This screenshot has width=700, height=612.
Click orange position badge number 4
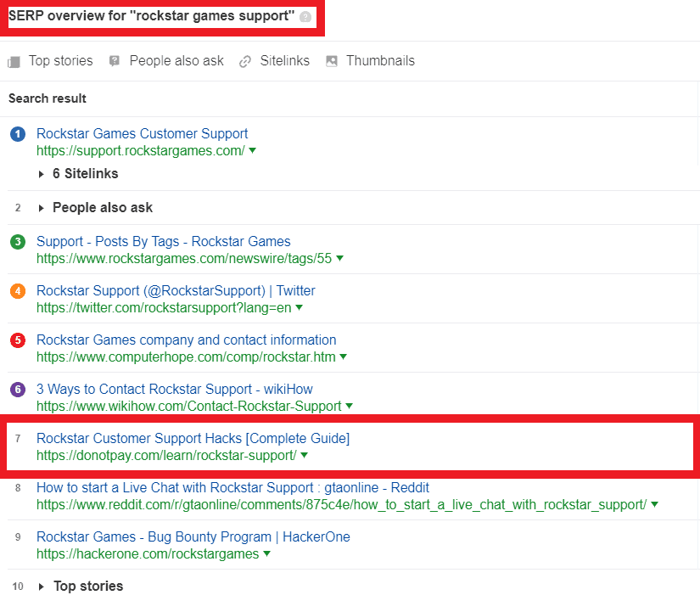pyautogui.click(x=18, y=291)
